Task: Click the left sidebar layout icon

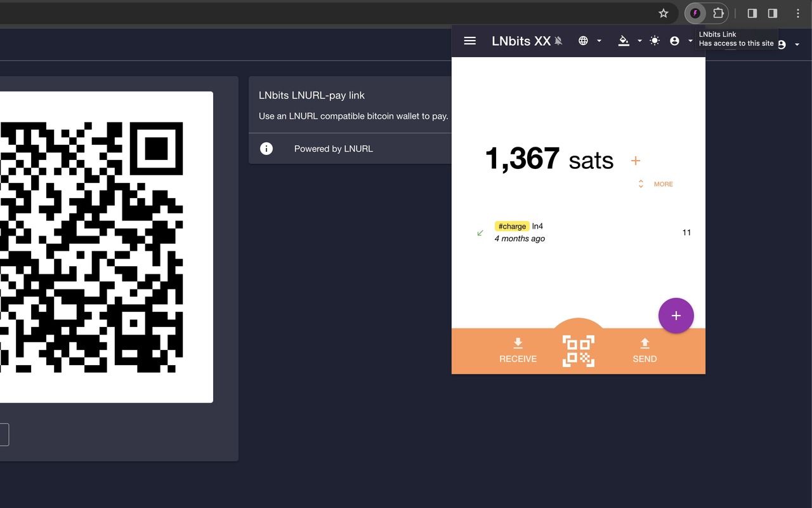Action: 752,13
